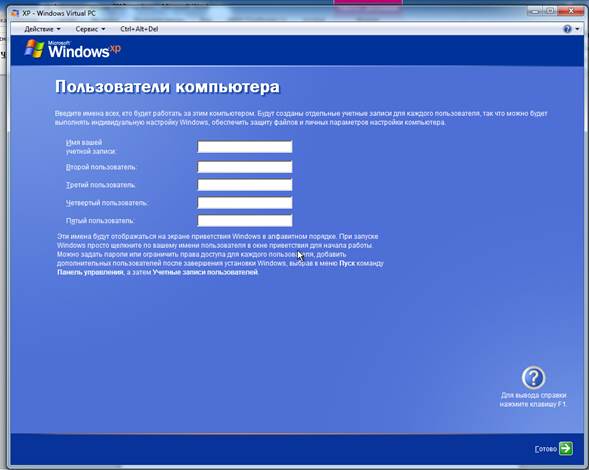The image size is (589, 470).
Task: Click the Третий пользователь label
Action: pyautogui.click(x=101, y=185)
